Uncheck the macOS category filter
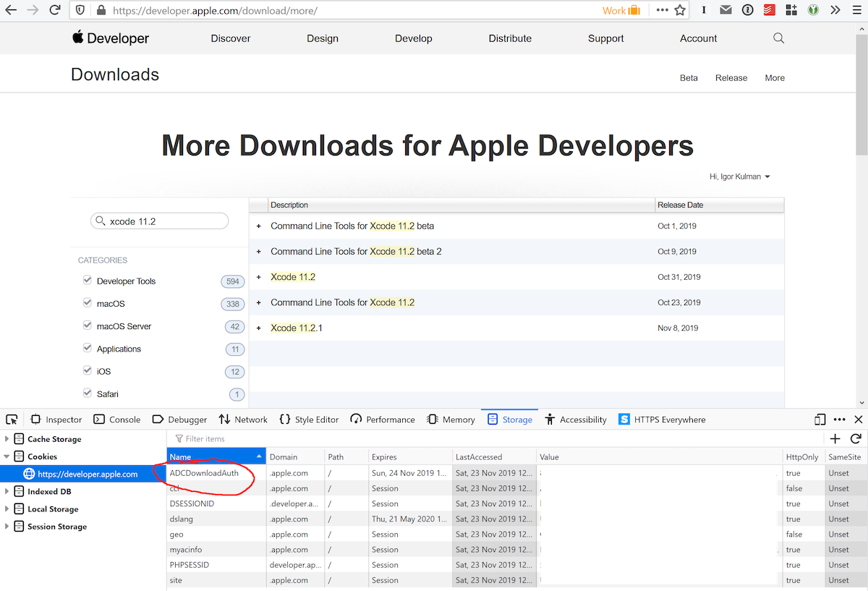Viewport: 868px width, 591px height. pos(87,303)
